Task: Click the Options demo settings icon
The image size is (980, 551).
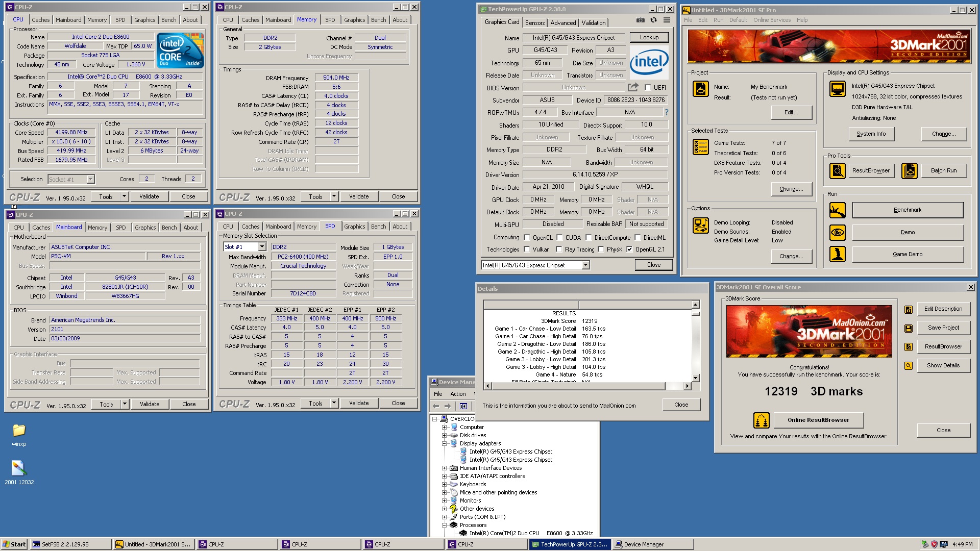Action: [700, 225]
